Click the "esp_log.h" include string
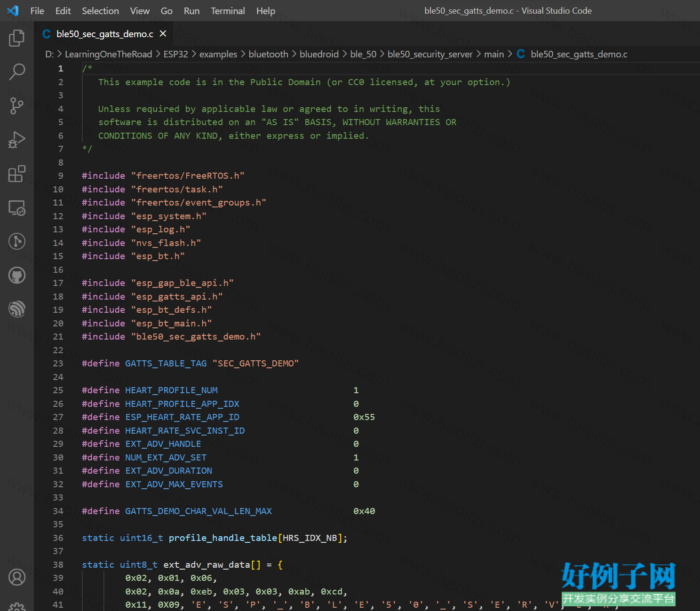This screenshot has height=611, width=700. coord(160,230)
